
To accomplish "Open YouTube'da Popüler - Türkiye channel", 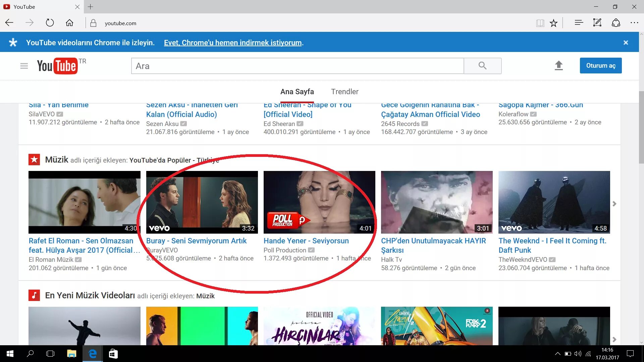I will click(174, 160).
